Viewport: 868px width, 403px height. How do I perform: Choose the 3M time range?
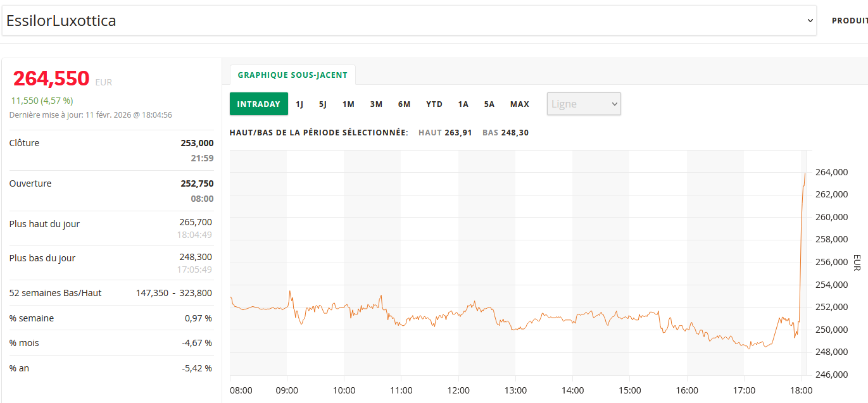[376, 104]
